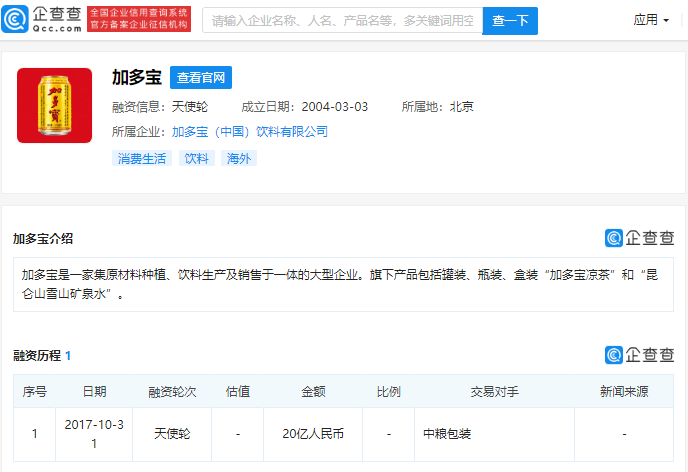This screenshot has height=472, width=688.
Task: Click the 中粮包装 counterparty cell
Action: coord(494,434)
